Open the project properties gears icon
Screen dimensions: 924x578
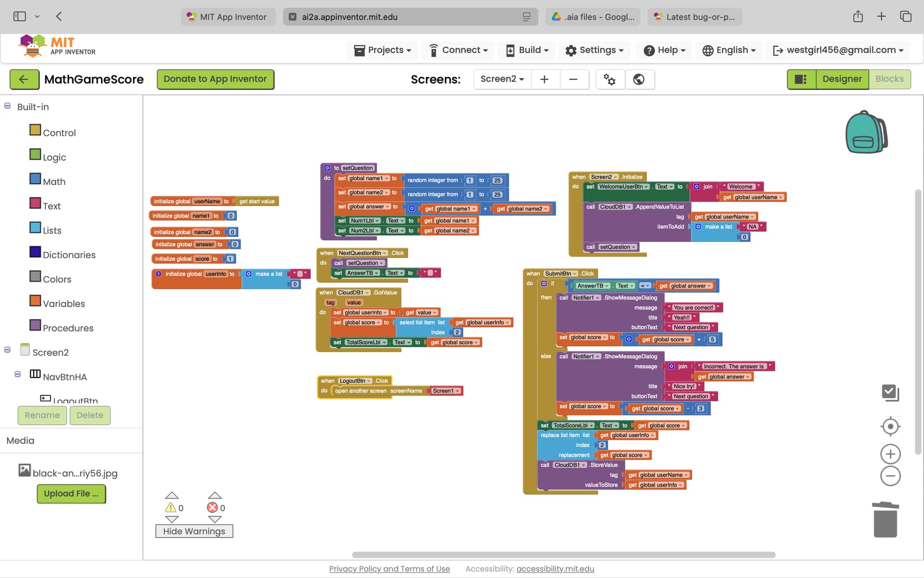coord(609,79)
